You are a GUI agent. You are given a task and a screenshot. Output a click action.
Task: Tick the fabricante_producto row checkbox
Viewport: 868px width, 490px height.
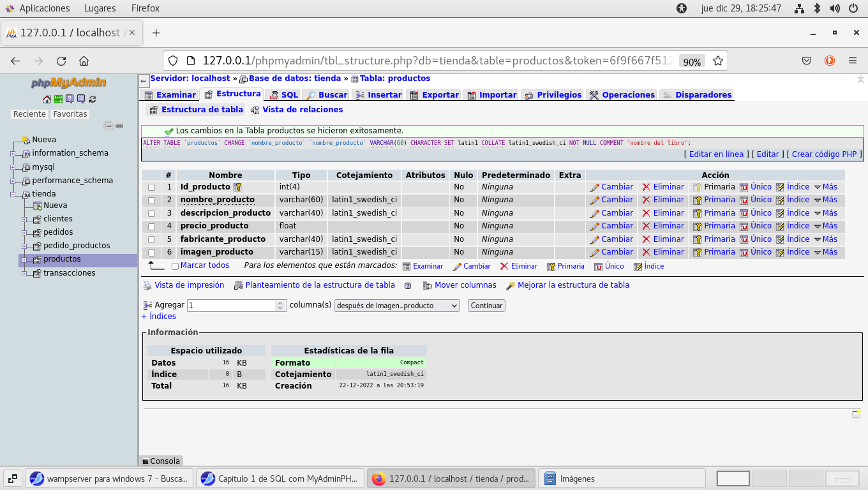(152, 239)
